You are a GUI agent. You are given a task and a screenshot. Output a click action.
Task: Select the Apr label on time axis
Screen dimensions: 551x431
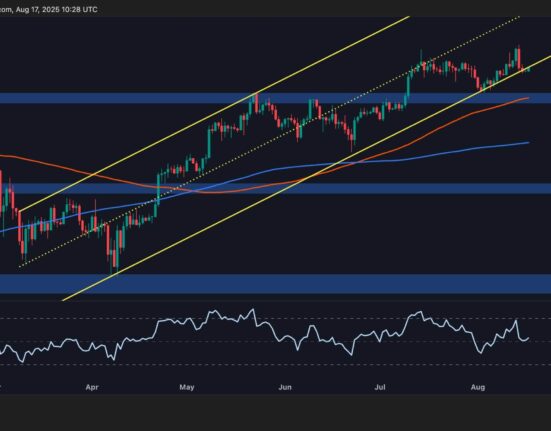tap(92, 387)
